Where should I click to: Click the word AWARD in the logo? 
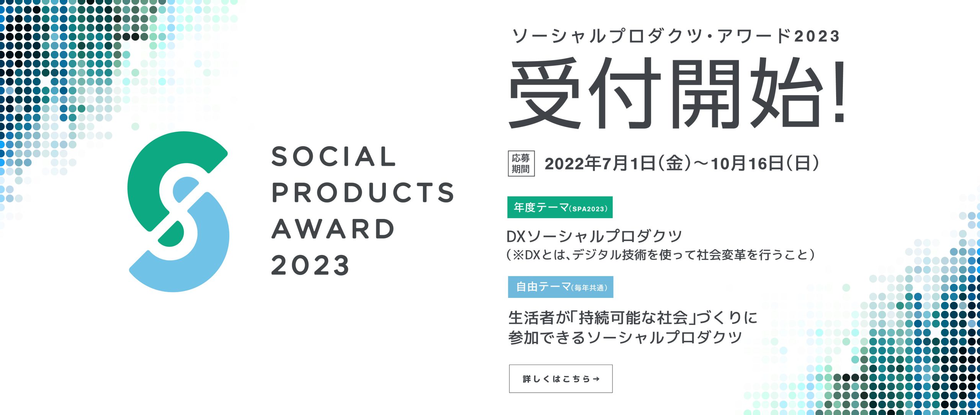pyautogui.click(x=333, y=229)
